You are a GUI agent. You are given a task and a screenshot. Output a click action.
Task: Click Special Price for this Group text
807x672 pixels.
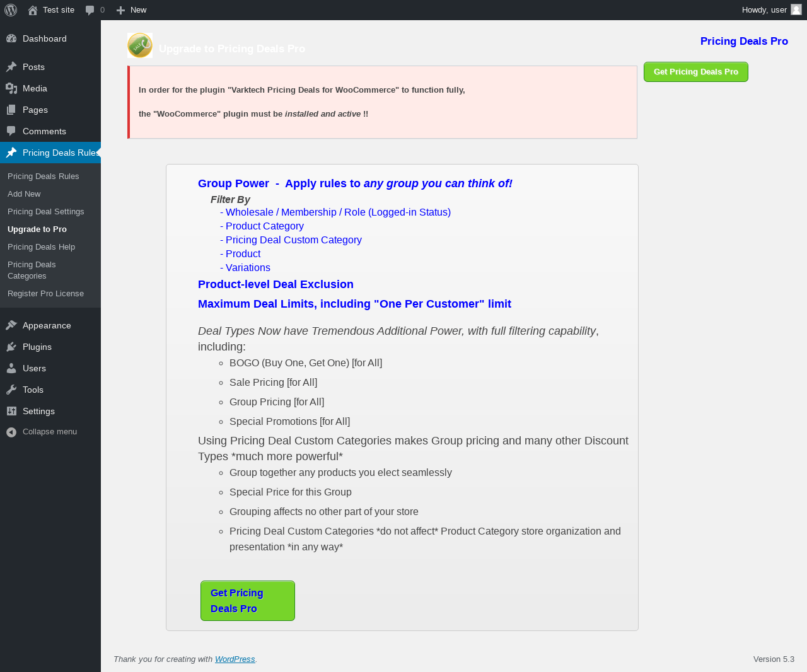pyautogui.click(x=291, y=492)
